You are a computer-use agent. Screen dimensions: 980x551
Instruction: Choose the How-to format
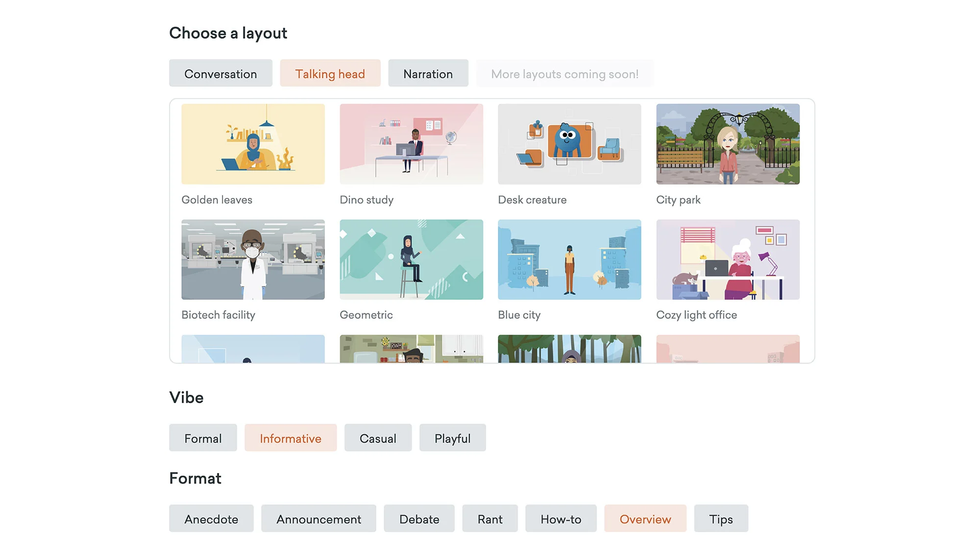561,519
